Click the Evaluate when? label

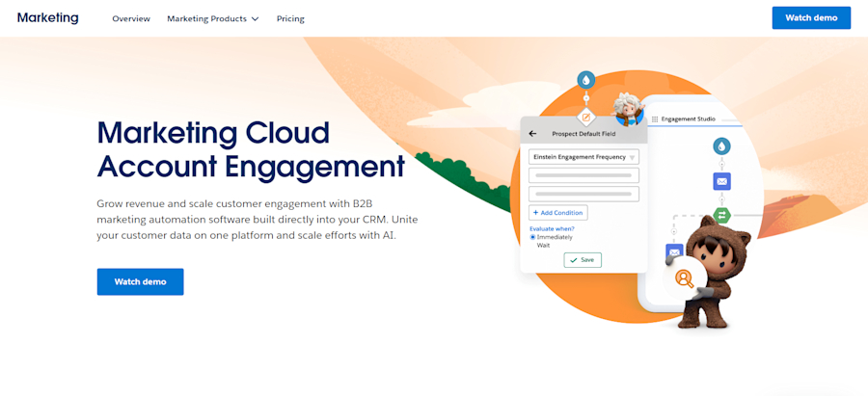pyautogui.click(x=552, y=229)
